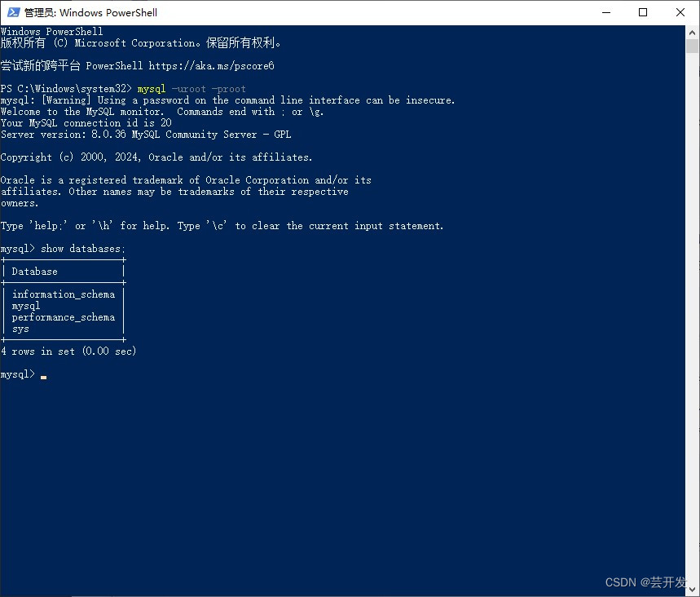Image resolution: width=700 pixels, height=597 pixels.
Task: Click the '-uroot' argument text
Action: pos(189,88)
